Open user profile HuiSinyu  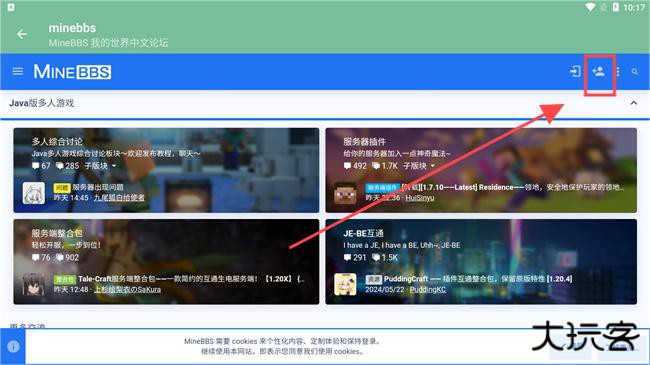point(420,198)
